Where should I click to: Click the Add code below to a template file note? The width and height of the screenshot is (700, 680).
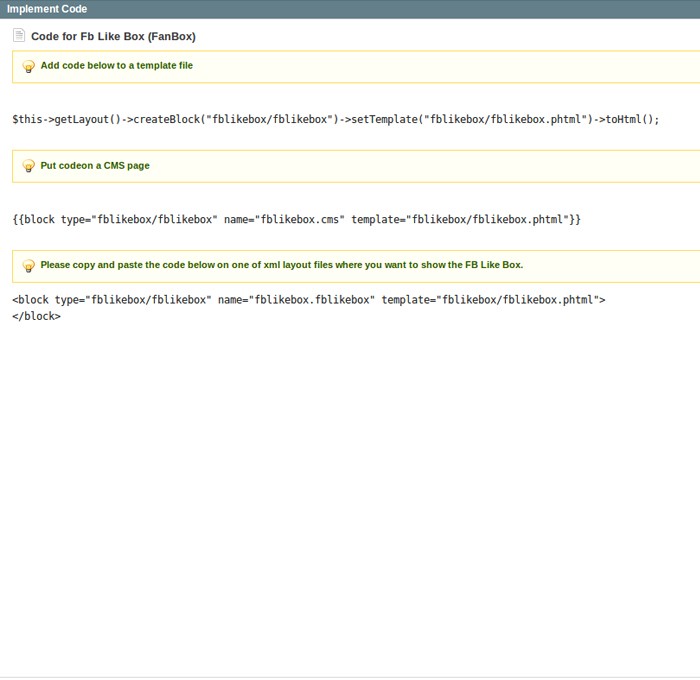pyautogui.click(x=117, y=66)
